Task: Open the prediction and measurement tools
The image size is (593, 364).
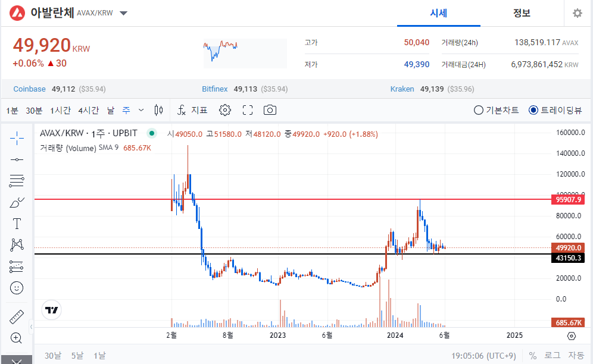Action: coord(17,266)
